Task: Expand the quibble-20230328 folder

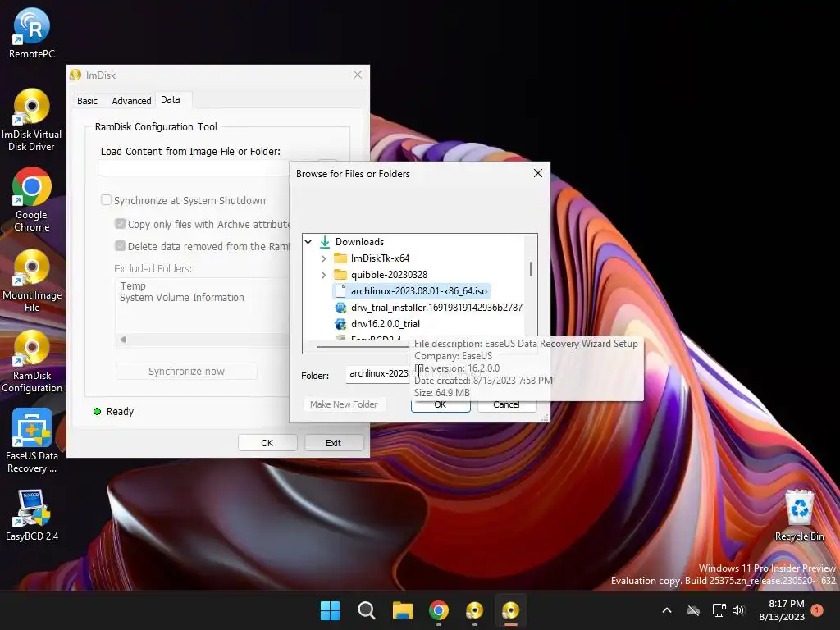Action: tap(323, 275)
